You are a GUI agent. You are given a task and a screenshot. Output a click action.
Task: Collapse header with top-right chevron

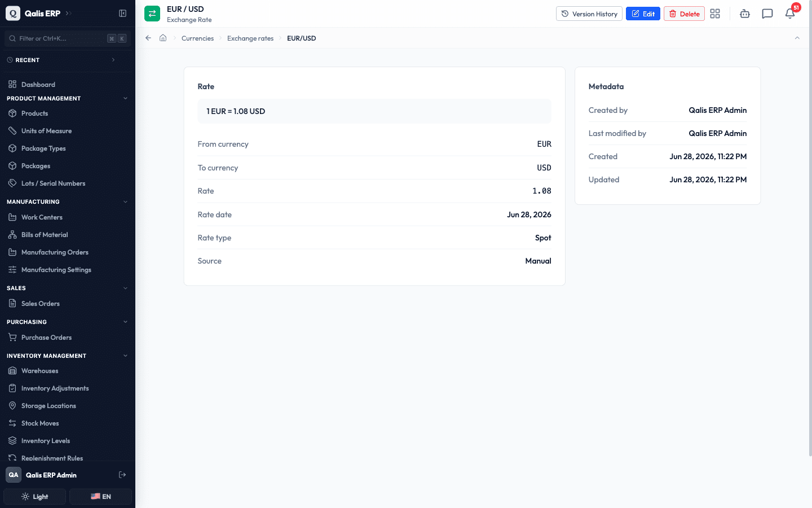click(x=797, y=38)
